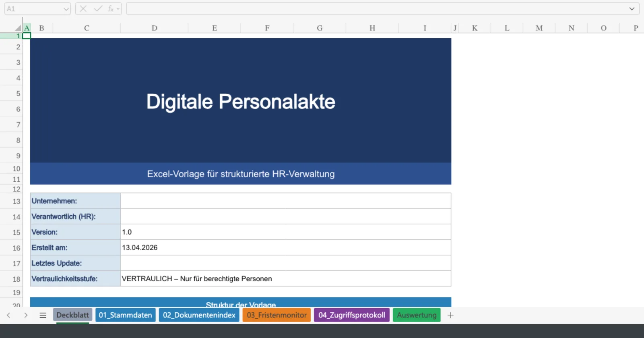Select the VERTRAULICH confidentiality value cell
Viewport: 644px width, 338px height.
point(286,279)
